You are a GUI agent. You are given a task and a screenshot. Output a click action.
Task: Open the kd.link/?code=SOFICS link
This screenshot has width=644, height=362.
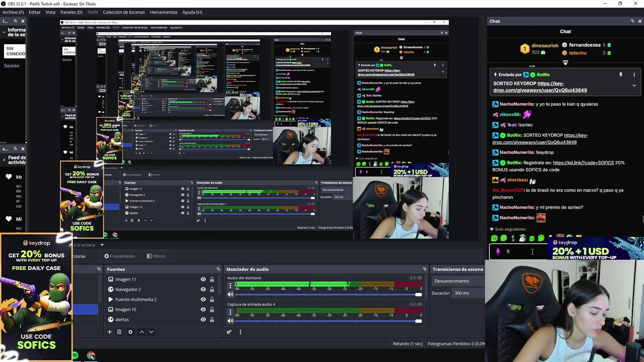click(x=583, y=163)
